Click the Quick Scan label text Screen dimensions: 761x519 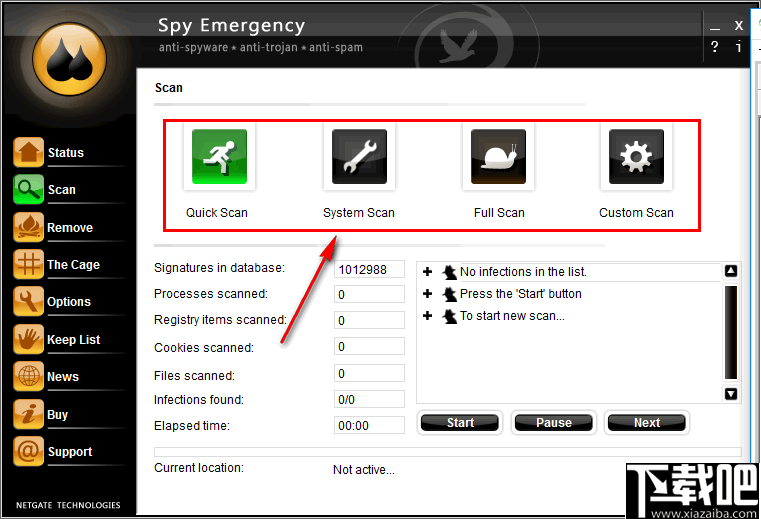click(217, 213)
